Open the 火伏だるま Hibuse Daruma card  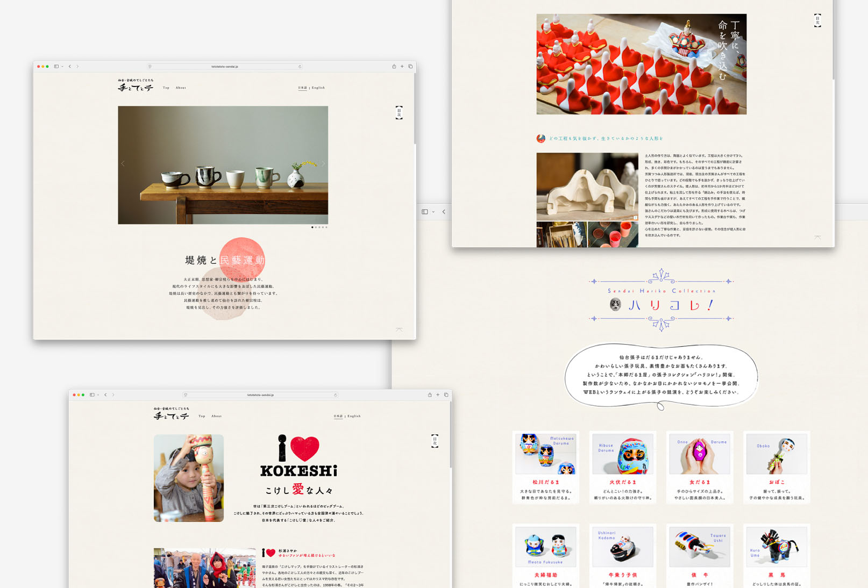coord(623,467)
